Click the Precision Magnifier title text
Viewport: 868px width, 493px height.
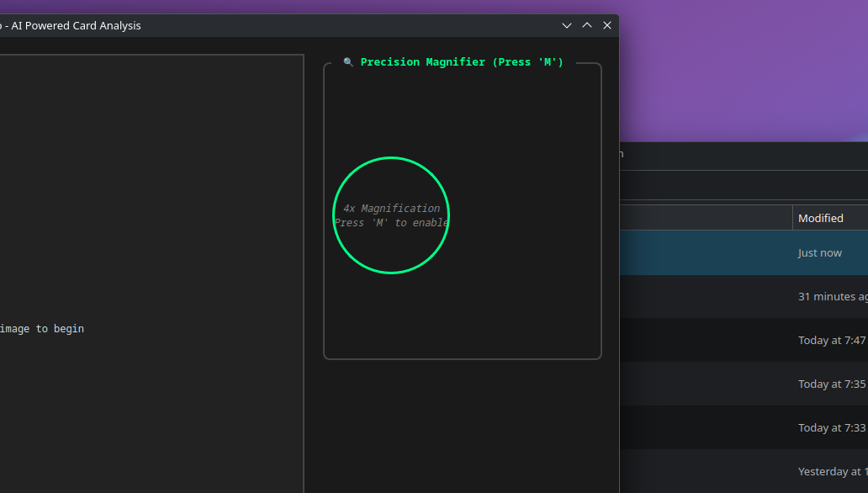(462, 62)
